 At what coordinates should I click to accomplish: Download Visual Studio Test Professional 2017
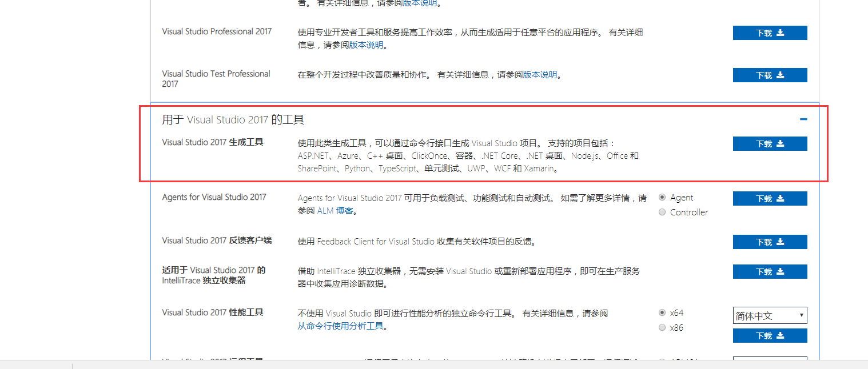770,75
